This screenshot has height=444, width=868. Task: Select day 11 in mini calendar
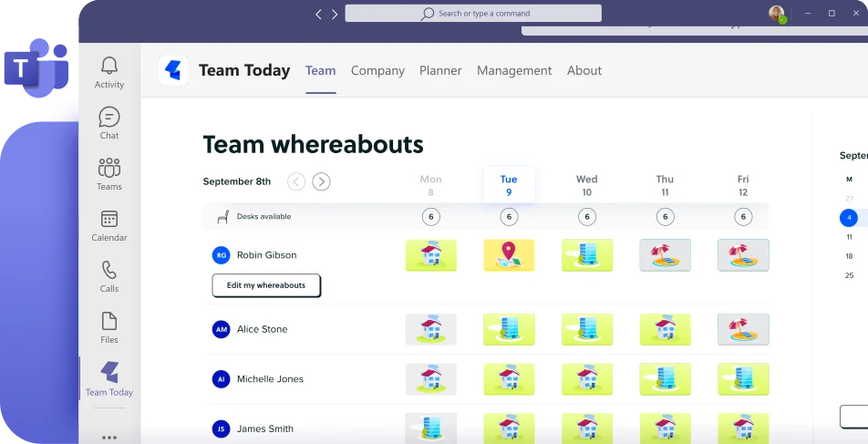click(849, 237)
